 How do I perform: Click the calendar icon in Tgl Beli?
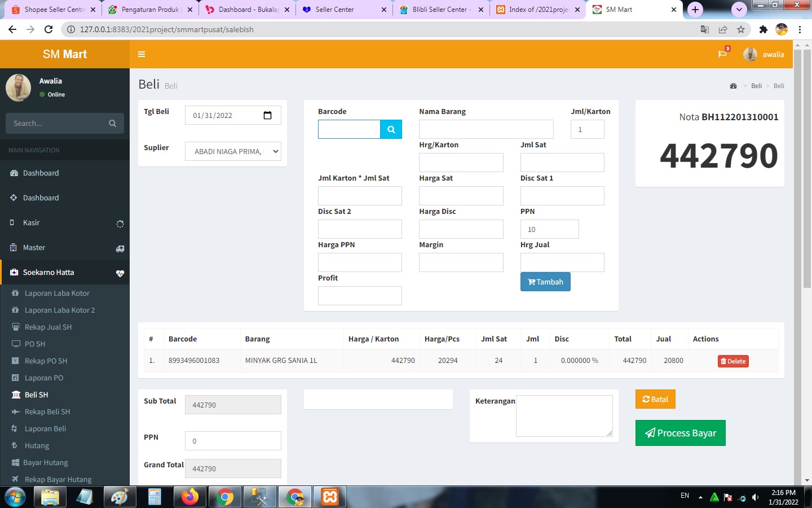coord(267,115)
